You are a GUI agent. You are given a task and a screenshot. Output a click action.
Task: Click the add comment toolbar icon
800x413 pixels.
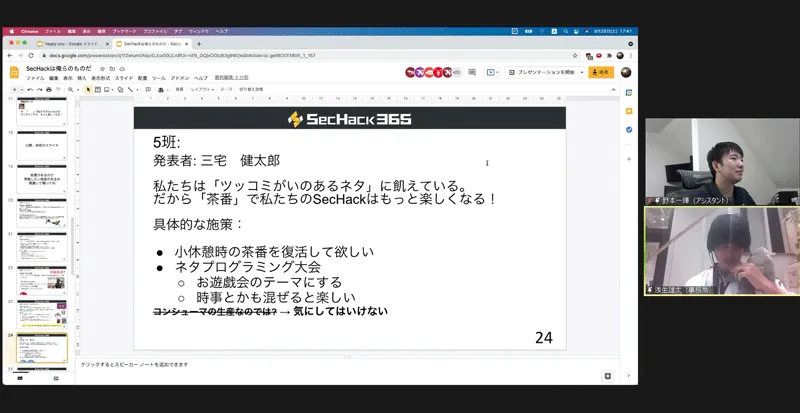click(x=148, y=89)
